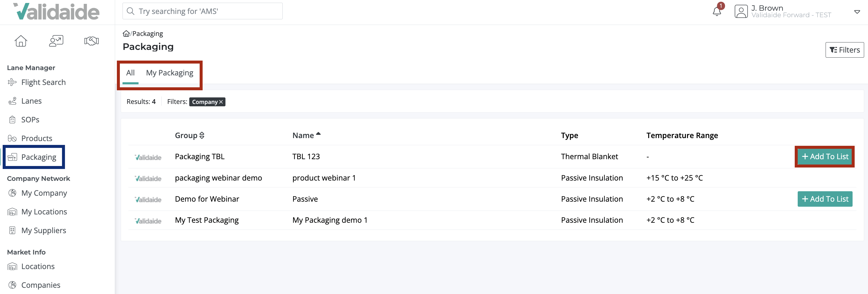Select the All tab

(131, 73)
